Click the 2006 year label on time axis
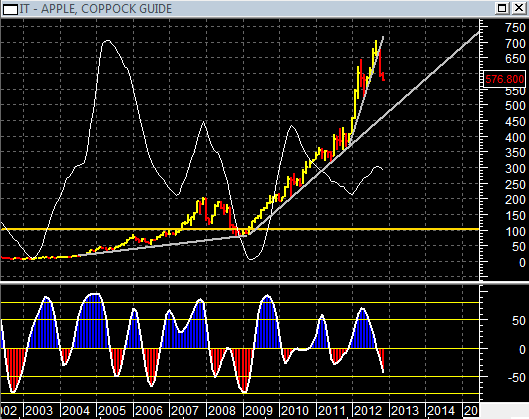This screenshot has width=529, height=419. click(149, 411)
